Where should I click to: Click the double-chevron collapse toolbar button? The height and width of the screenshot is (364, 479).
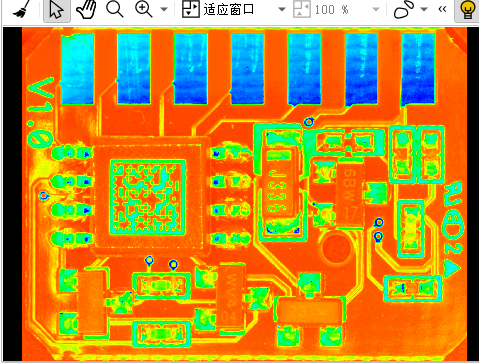pos(442,9)
